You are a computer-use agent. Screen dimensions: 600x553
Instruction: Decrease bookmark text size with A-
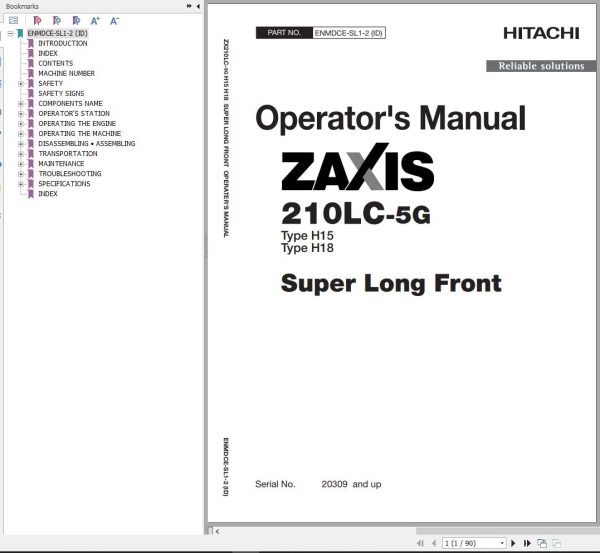114,21
